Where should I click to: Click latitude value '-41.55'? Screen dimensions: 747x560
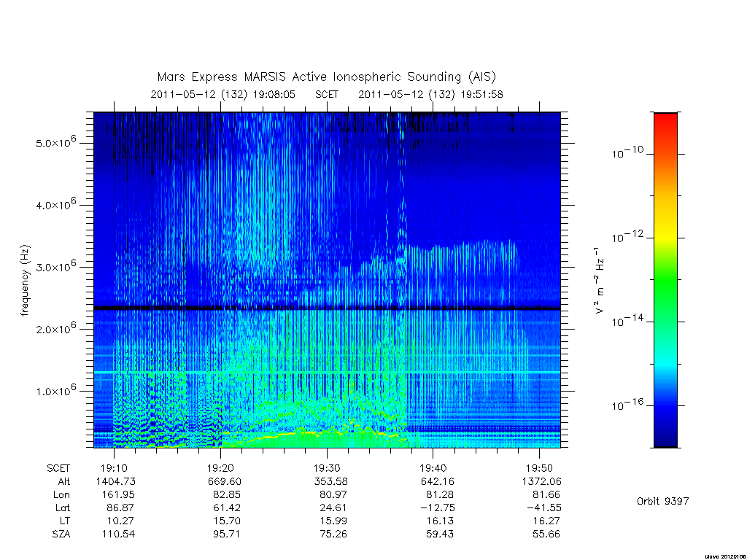point(544,507)
